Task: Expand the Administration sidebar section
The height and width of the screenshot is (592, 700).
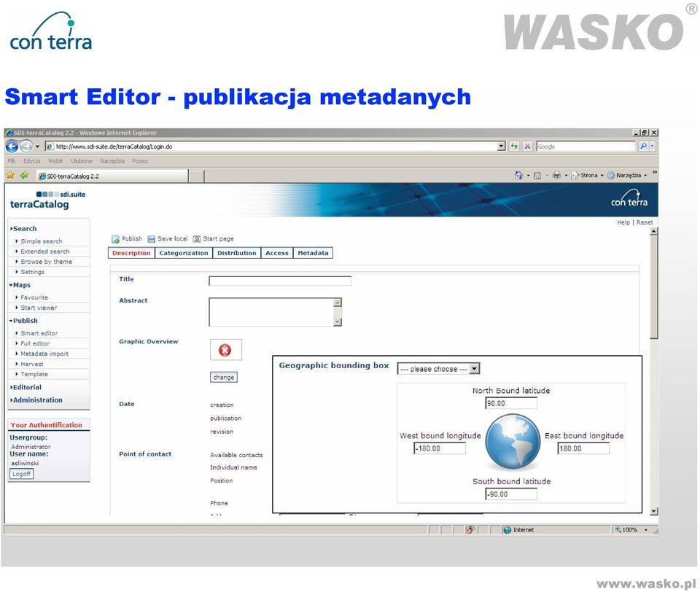Action: click(36, 400)
